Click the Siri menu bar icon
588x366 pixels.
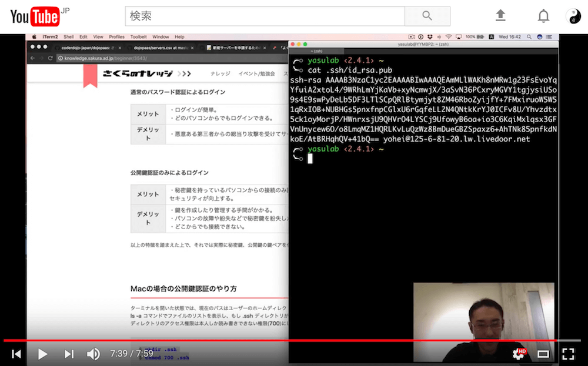tap(540, 36)
